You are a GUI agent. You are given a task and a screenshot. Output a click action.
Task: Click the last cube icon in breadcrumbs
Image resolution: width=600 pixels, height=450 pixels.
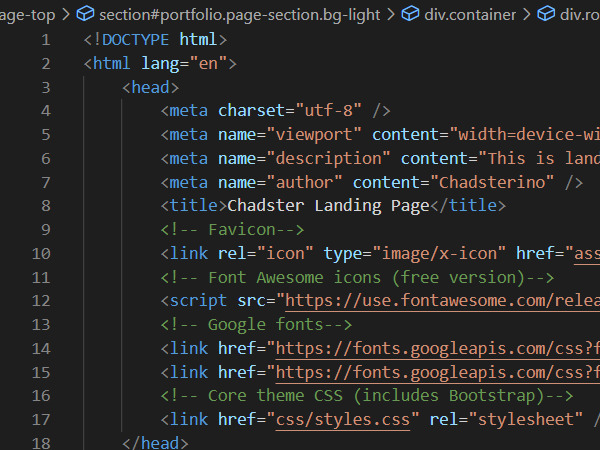545,14
